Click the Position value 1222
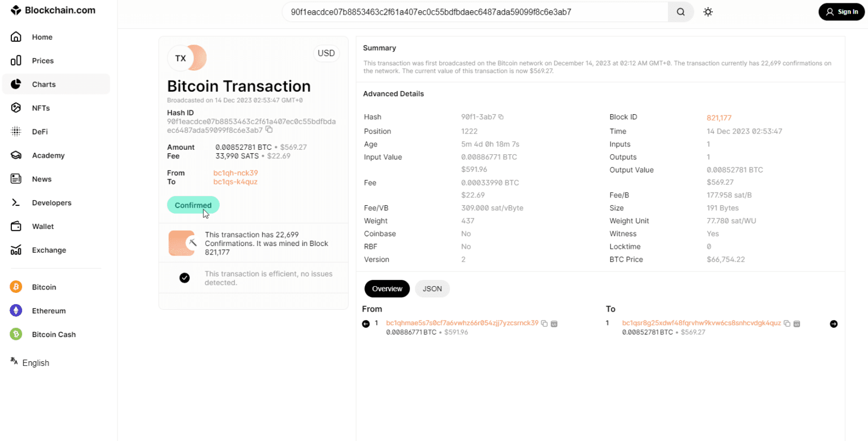Image resolution: width=868 pixels, height=441 pixels. [470, 131]
